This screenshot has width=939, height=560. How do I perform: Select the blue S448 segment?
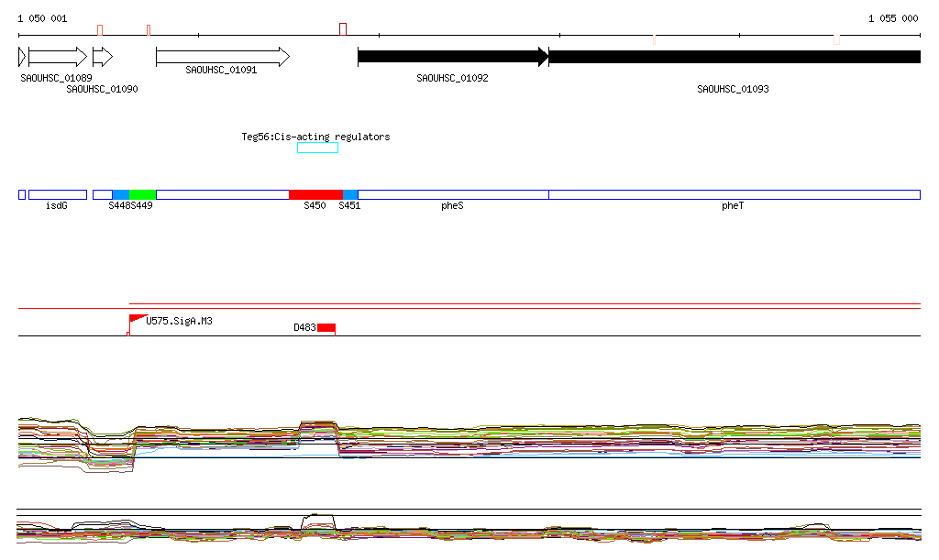120,195
